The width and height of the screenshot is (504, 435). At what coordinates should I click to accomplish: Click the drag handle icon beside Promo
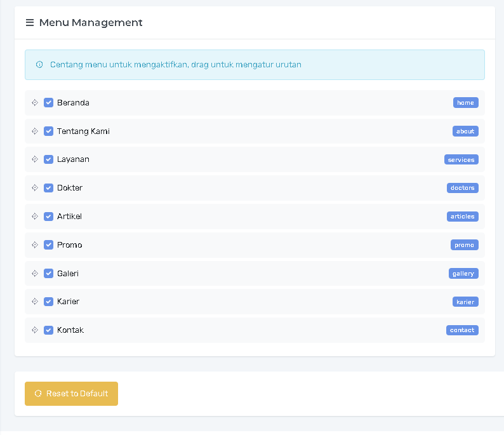point(35,245)
